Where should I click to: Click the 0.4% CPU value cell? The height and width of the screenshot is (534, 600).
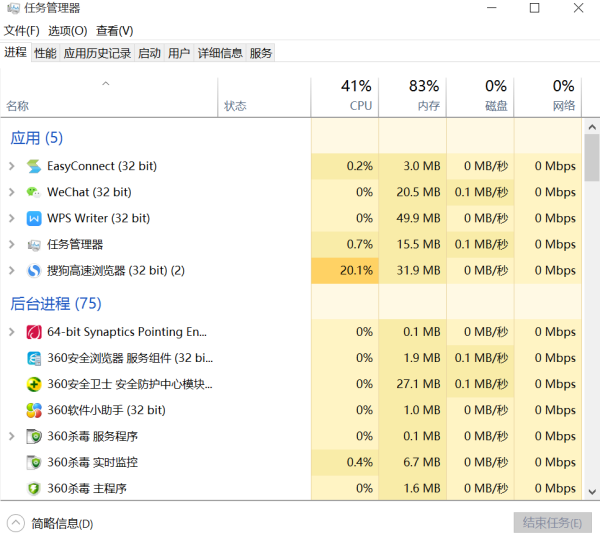point(345,462)
